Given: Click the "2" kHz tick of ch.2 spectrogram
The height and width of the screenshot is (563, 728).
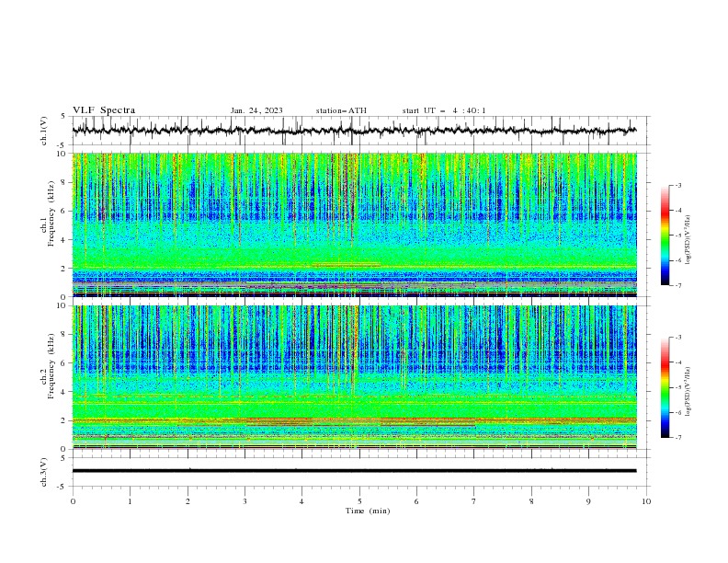Looking at the screenshot, I should tap(64, 420).
